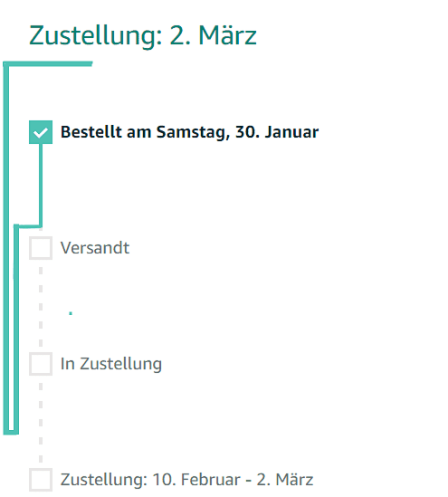Tick the Versandt checkbox
The width and height of the screenshot is (448, 497).
click(x=41, y=248)
